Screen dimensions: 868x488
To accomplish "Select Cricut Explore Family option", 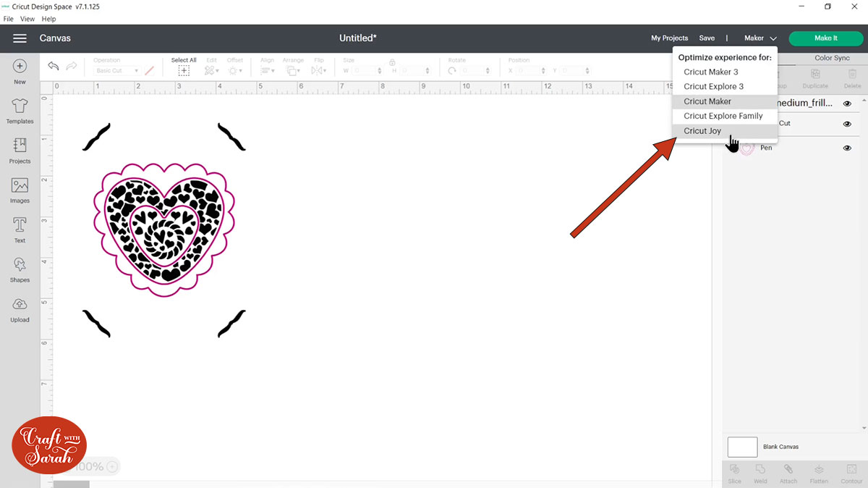I will 725,116.
